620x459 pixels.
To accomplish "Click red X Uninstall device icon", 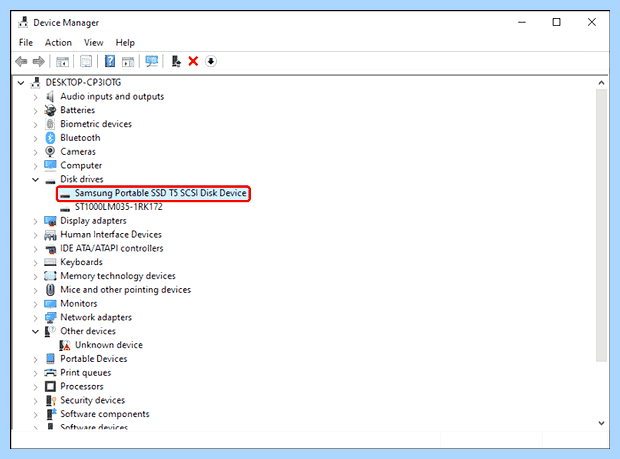I will [x=193, y=61].
